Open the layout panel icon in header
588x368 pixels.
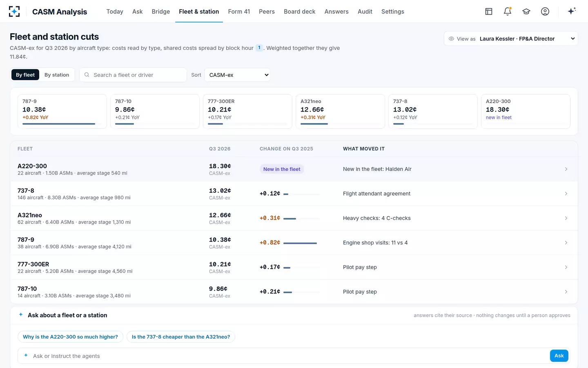[489, 11]
